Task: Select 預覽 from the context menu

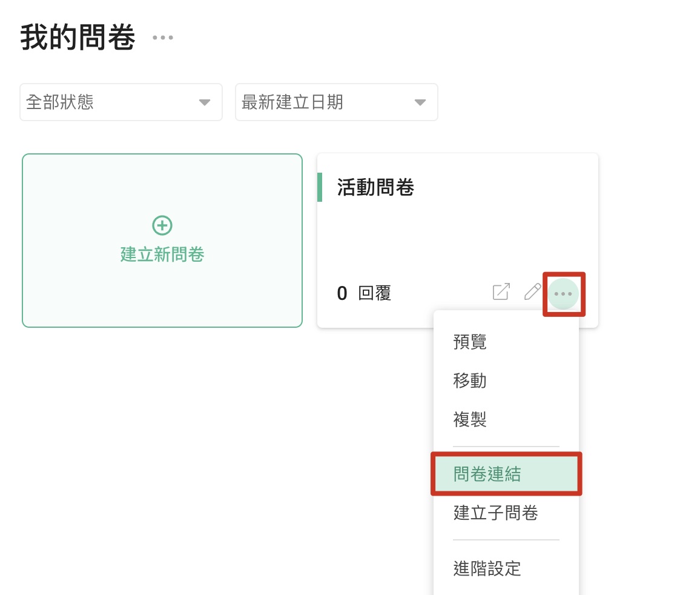Action: [x=470, y=342]
